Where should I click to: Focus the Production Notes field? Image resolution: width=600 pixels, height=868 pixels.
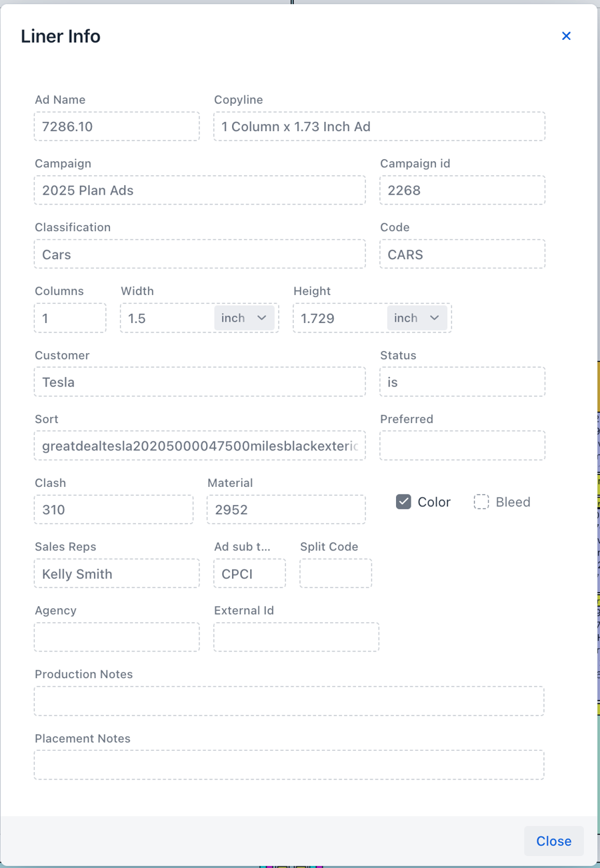click(x=289, y=701)
